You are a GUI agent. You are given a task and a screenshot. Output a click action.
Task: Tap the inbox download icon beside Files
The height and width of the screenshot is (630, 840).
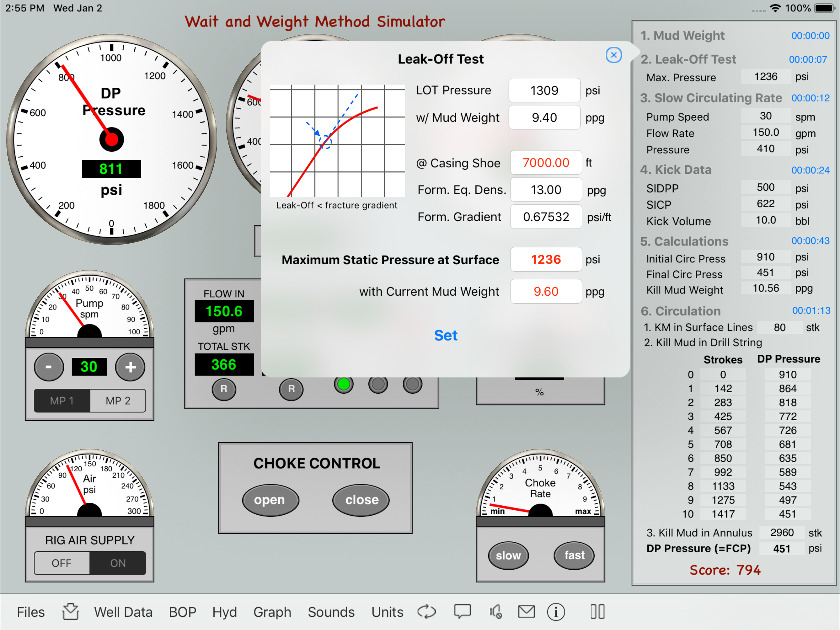pyautogui.click(x=71, y=611)
